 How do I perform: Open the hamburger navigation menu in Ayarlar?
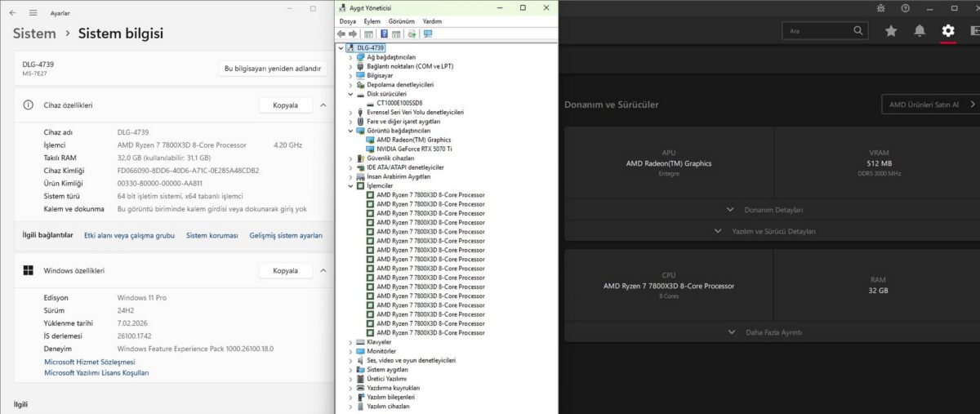33,13
